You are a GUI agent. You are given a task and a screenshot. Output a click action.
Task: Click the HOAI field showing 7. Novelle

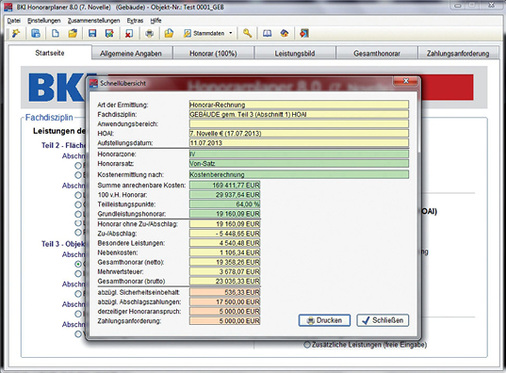click(299, 134)
